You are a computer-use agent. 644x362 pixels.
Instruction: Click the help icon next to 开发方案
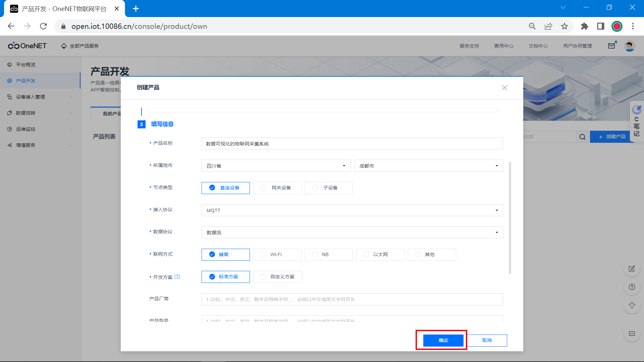177,277
